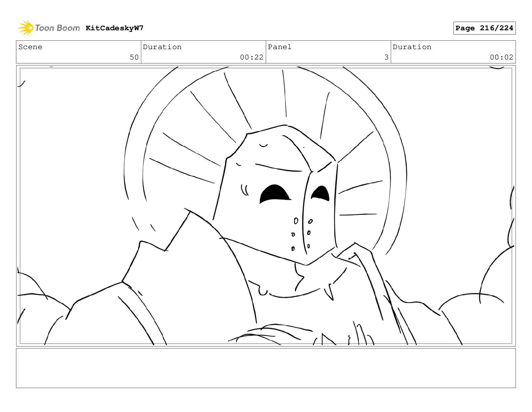Viewport: 532px width, 412px height.
Task: Select scene duration value 00:22
Action: 252,57
